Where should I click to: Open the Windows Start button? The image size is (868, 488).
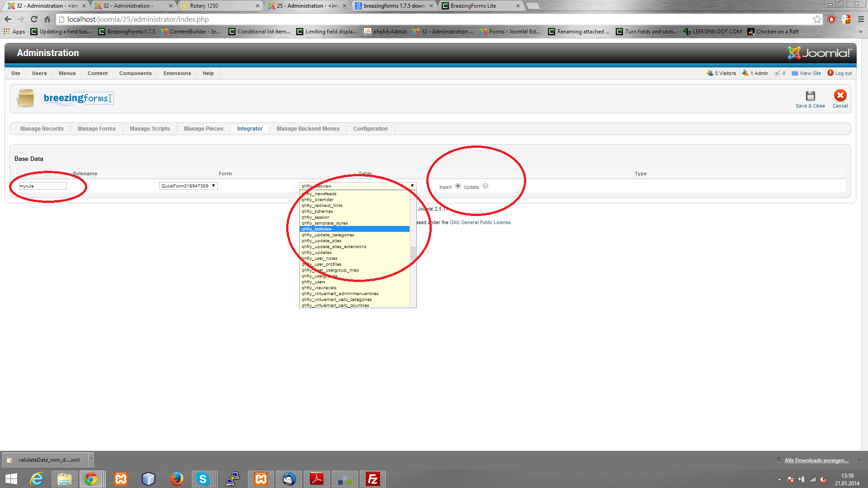pos(11,479)
